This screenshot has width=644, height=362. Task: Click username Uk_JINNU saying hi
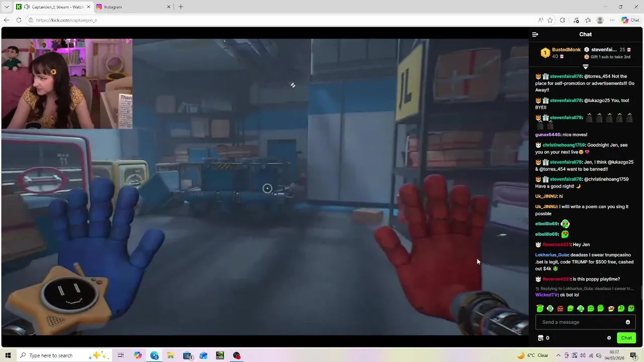pyautogui.click(x=546, y=196)
